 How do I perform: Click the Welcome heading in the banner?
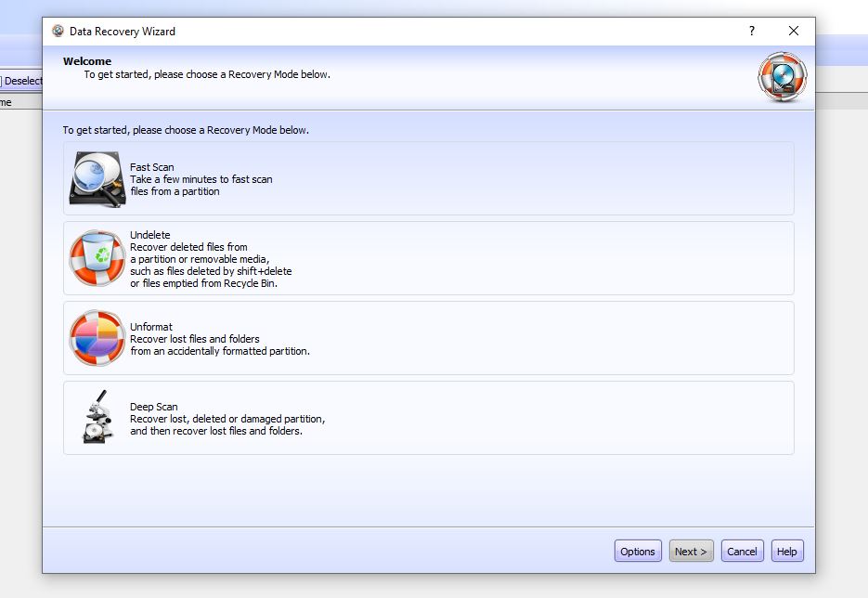point(87,61)
